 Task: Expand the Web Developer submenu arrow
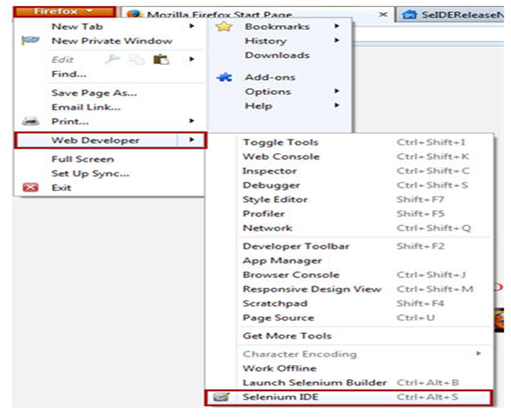[192, 140]
